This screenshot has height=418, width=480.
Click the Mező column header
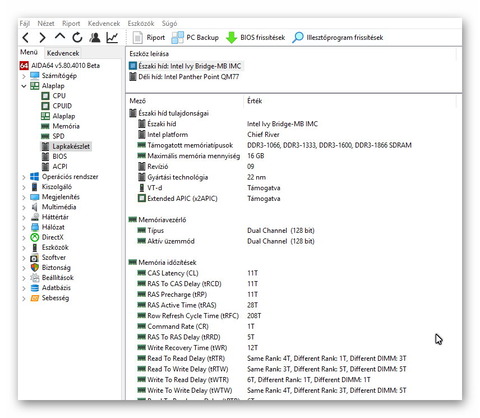point(138,101)
